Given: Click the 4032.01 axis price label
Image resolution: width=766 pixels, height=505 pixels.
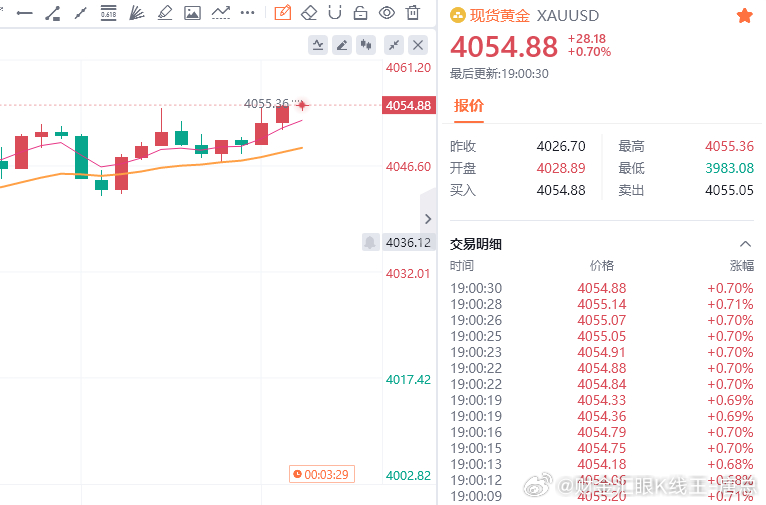Looking at the screenshot, I should 408,274.
